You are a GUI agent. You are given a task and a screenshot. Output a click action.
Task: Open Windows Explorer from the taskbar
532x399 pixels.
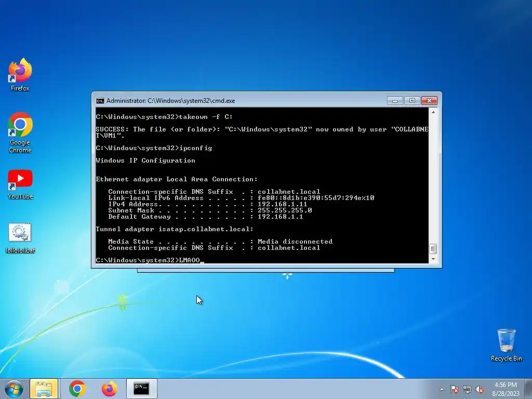click(x=44, y=389)
